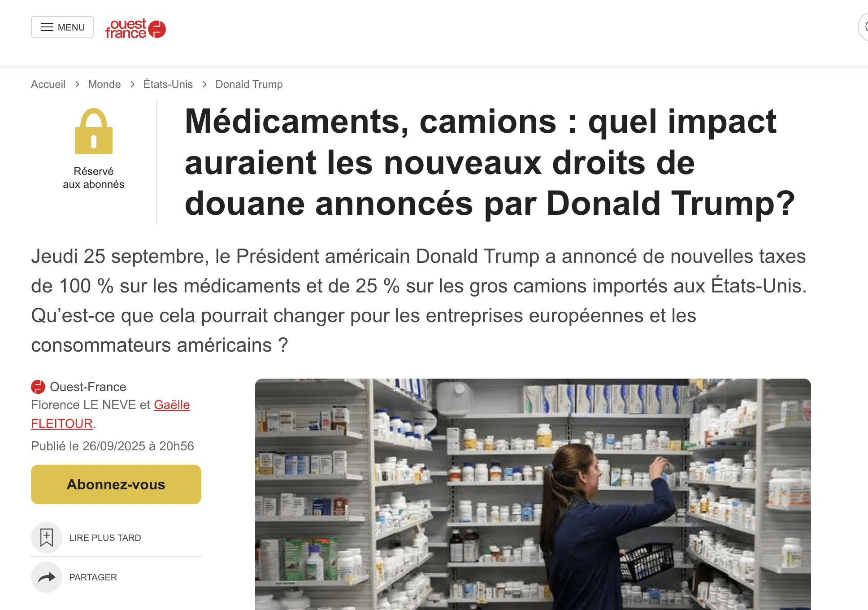This screenshot has height=610, width=868.
Task: Click the chevron after Accueil breadcrumb
Action: 77,84
